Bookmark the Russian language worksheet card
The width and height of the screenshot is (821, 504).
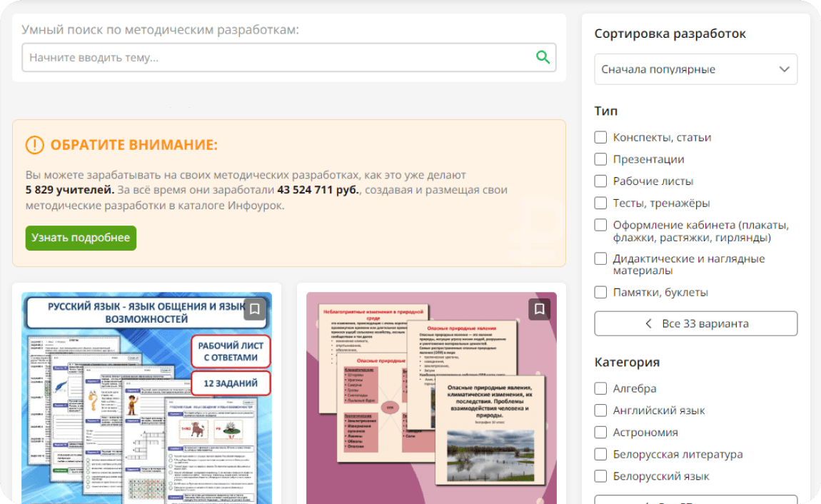point(255,309)
